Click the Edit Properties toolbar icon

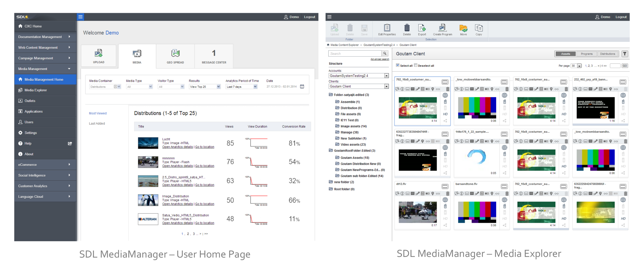coord(387,28)
